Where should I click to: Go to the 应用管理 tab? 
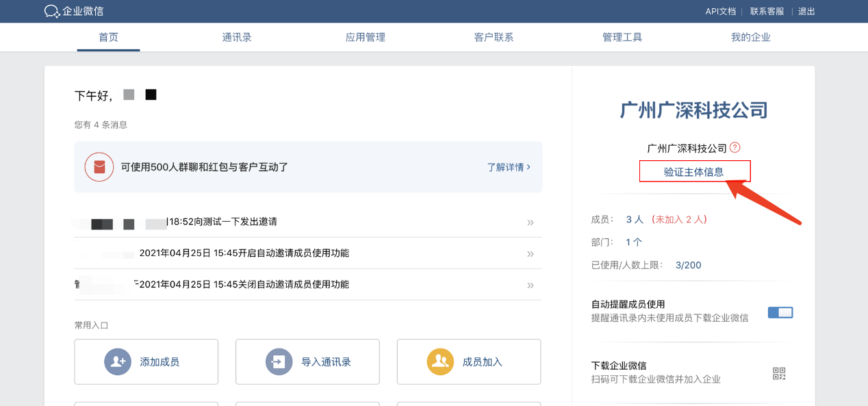[366, 37]
